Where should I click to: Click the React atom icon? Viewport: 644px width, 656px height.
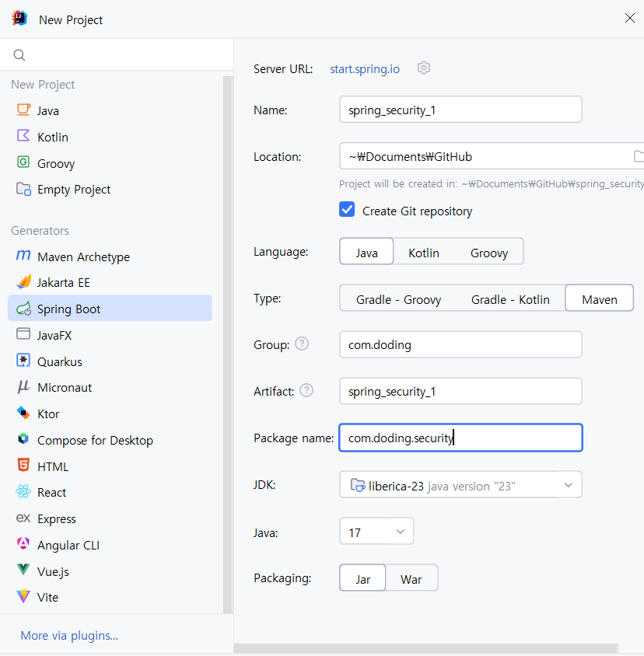click(23, 491)
